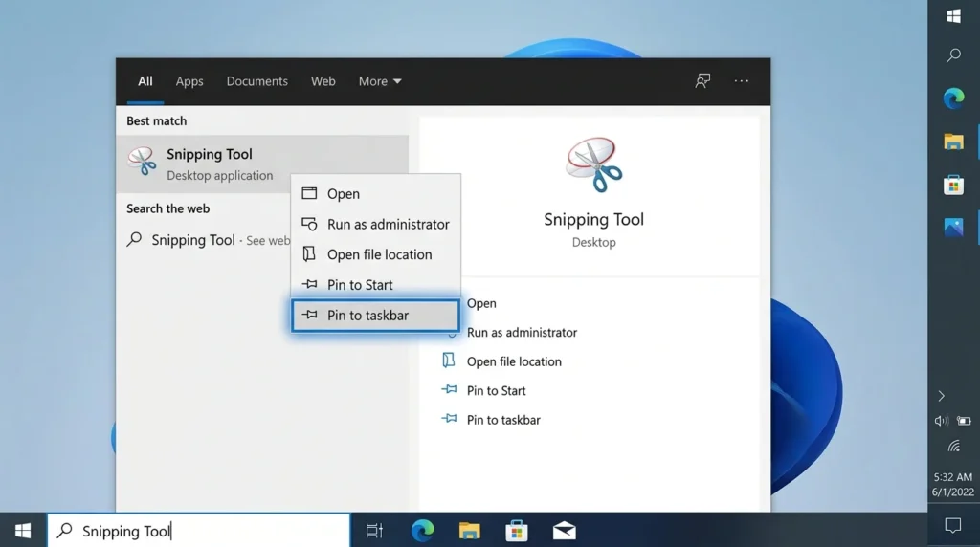
Task: Expand hidden tray icons chevron
Action: 942,396
